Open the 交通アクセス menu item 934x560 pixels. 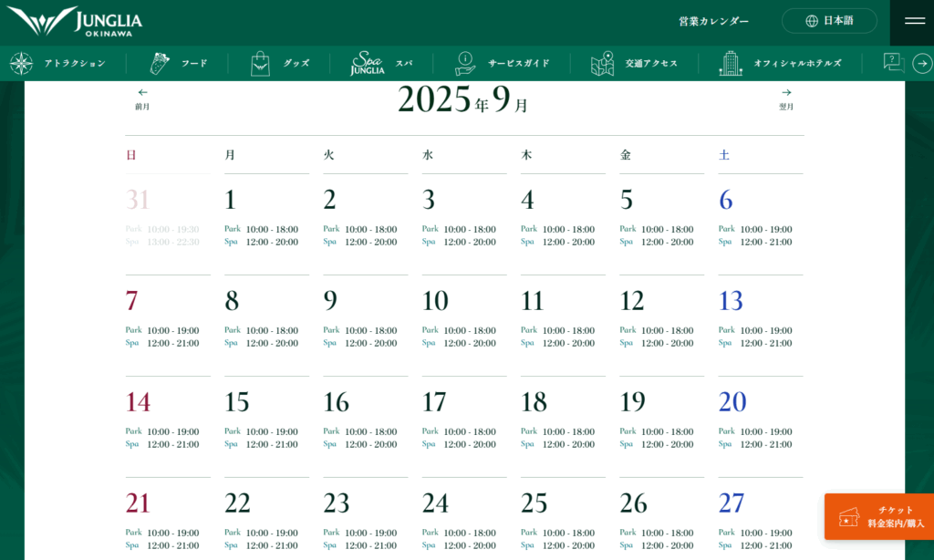pyautogui.click(x=651, y=63)
